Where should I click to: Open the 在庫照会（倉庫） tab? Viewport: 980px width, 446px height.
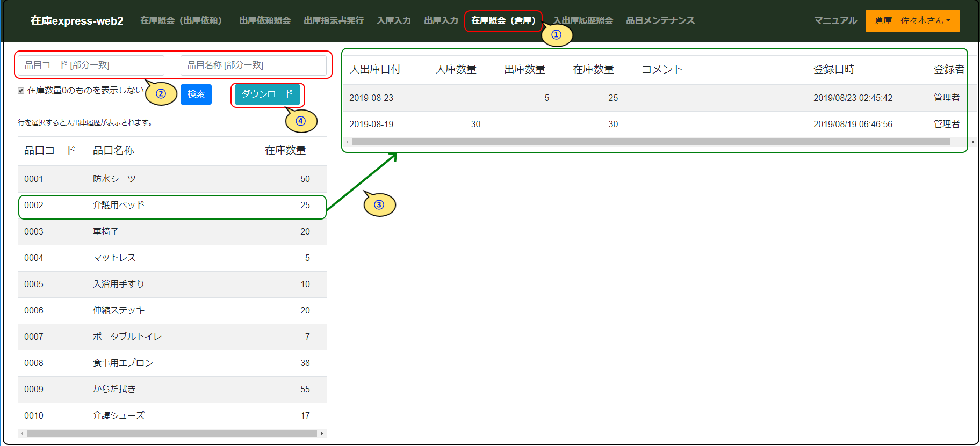[503, 21]
